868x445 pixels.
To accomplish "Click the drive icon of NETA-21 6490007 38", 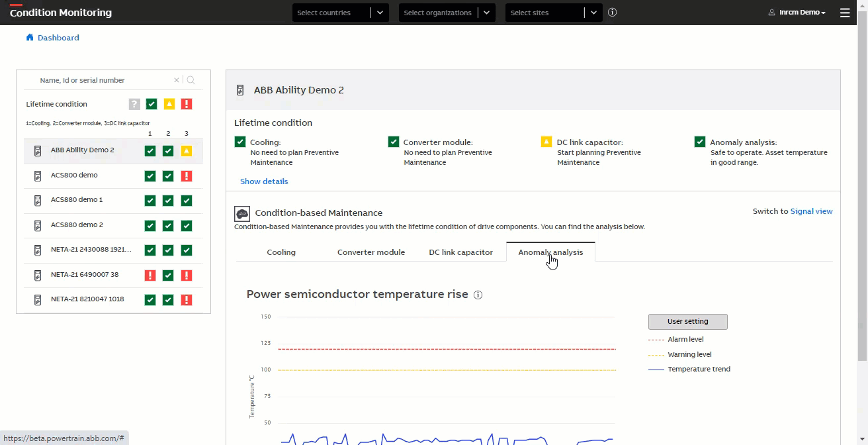I will (38, 275).
